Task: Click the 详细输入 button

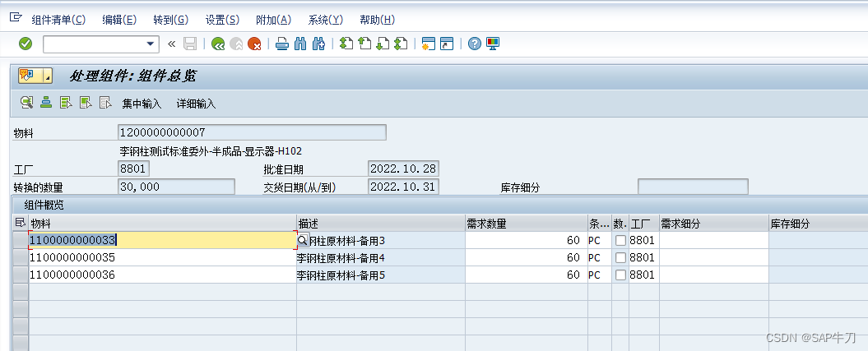Action: 196,104
